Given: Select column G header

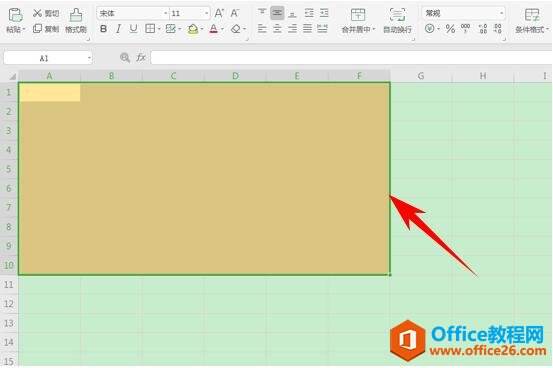Looking at the screenshot, I should point(421,76).
